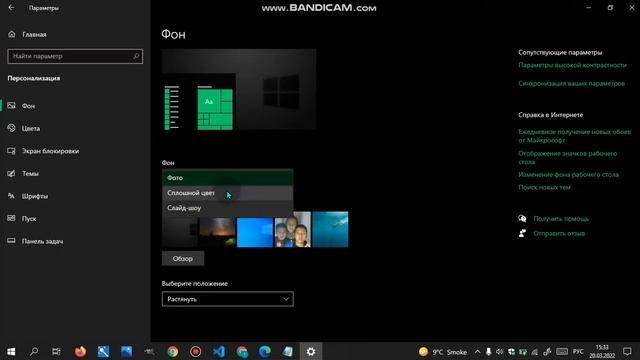Screen dimensions: 640x360
Task: Open Синхронизация ваших параметров link
Action: tap(571, 83)
